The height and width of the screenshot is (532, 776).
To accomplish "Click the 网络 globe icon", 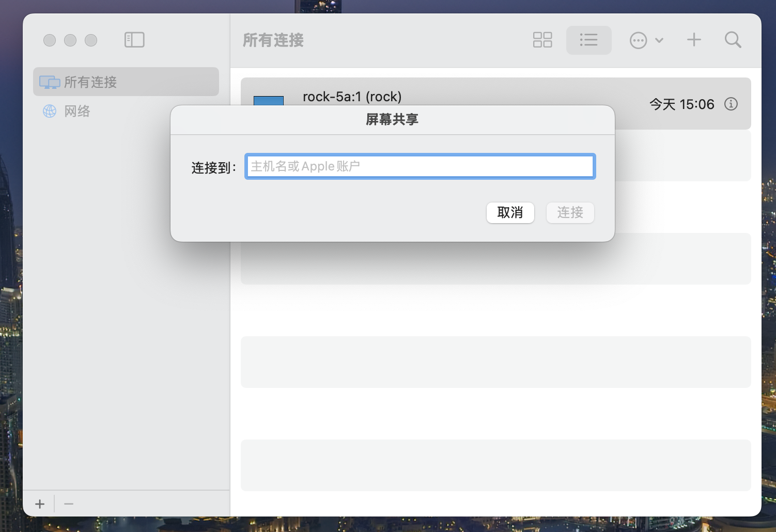I will coord(50,111).
